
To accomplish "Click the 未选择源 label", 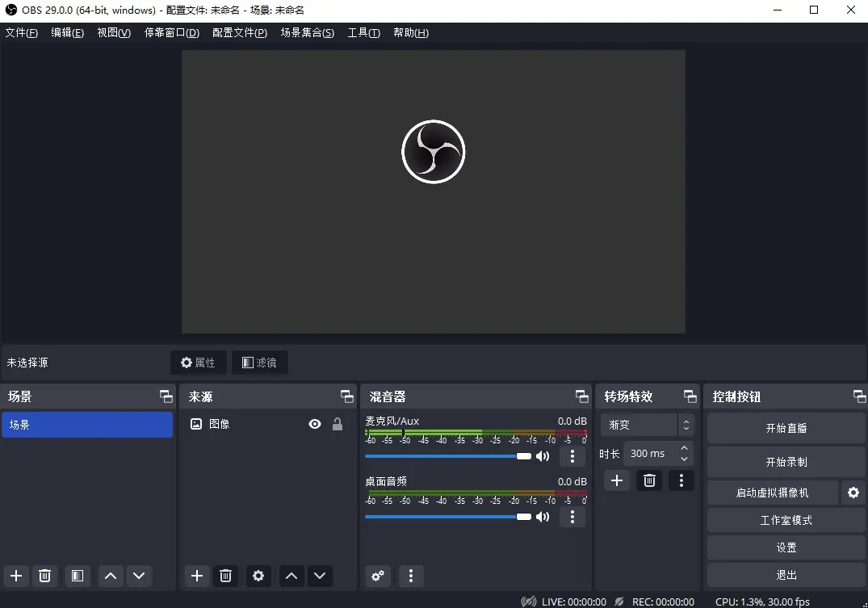I will (x=27, y=363).
